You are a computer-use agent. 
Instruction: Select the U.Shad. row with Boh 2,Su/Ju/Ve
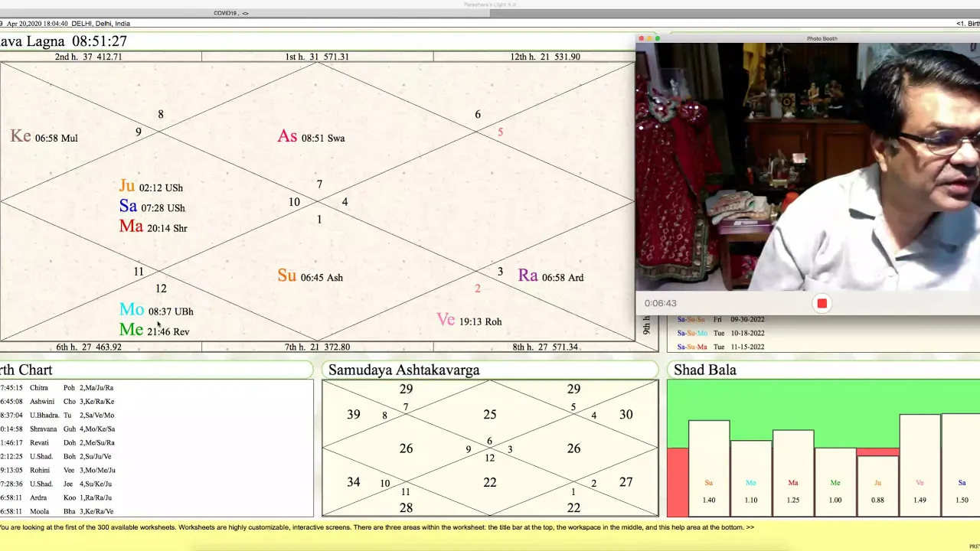point(57,457)
